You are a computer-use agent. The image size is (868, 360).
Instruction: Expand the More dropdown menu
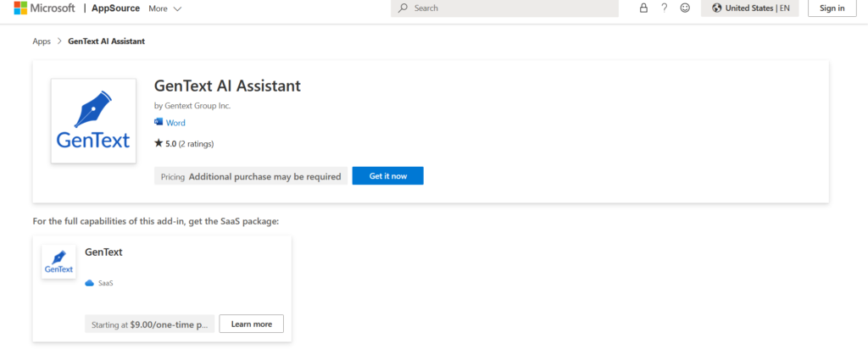click(x=164, y=8)
